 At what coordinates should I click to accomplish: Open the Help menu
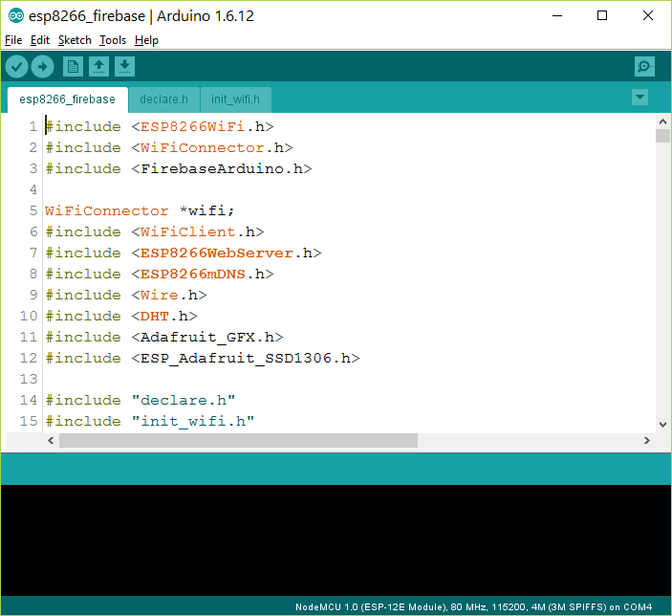tap(146, 40)
